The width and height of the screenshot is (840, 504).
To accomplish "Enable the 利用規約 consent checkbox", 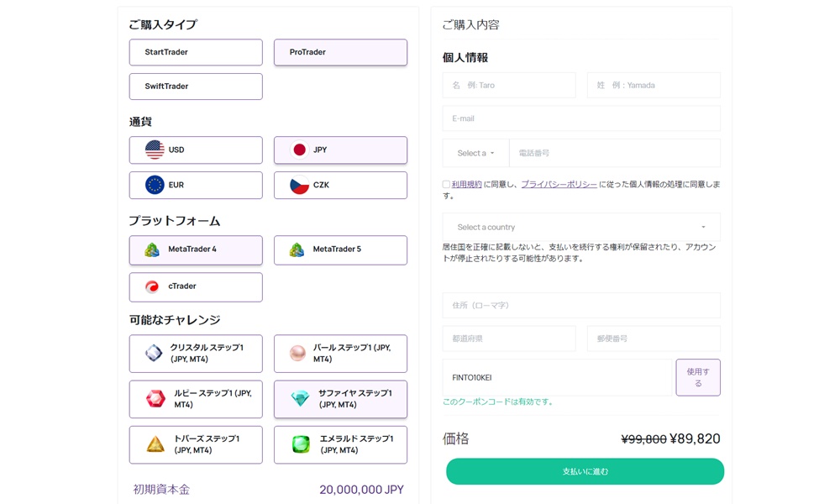I will (x=446, y=183).
